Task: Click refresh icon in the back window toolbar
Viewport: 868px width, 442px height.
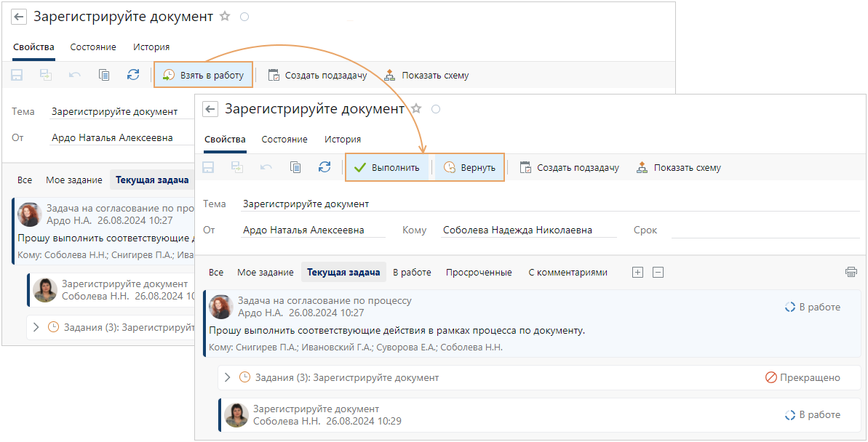Action: tap(133, 75)
